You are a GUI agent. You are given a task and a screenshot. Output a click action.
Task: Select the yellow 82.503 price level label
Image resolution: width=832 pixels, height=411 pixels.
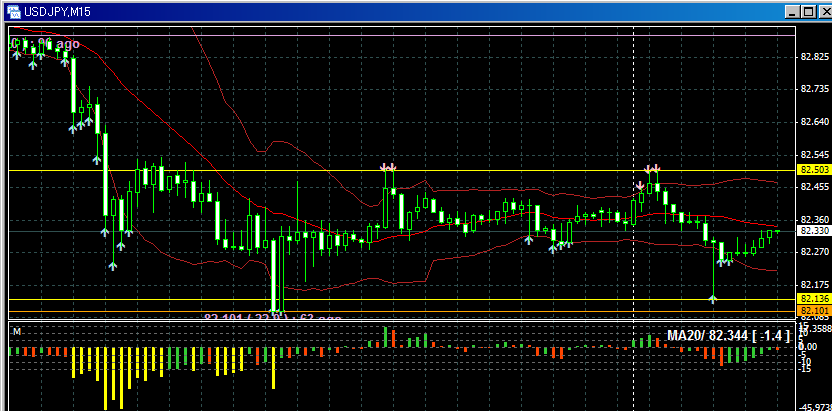811,170
